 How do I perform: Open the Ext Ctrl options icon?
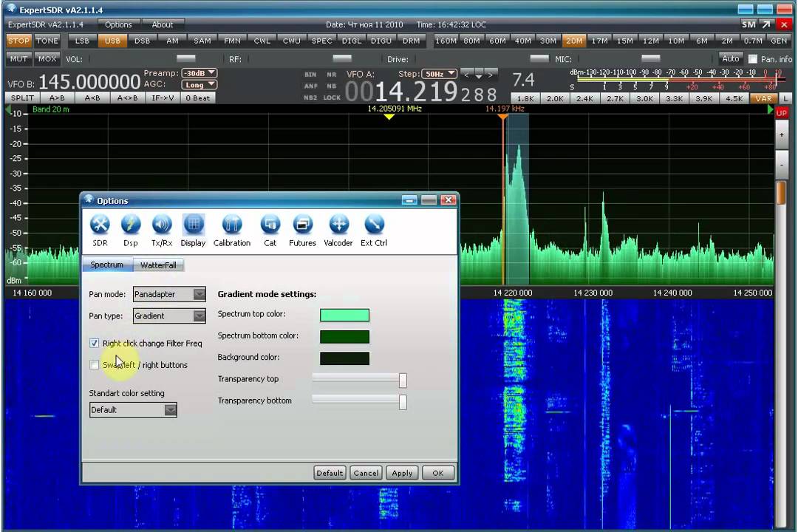[x=374, y=230]
